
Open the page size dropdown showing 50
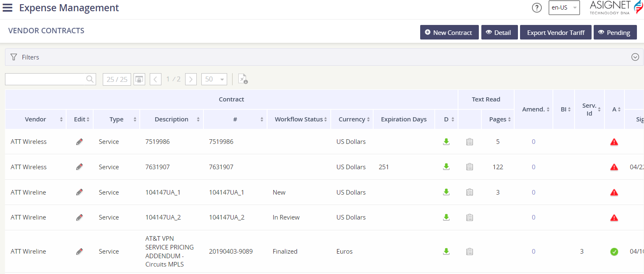214,79
